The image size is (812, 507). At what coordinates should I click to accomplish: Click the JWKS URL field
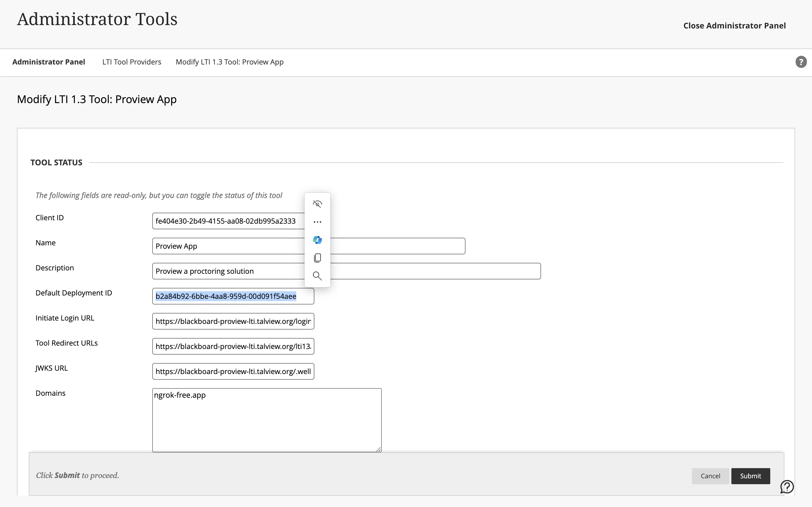(x=233, y=372)
